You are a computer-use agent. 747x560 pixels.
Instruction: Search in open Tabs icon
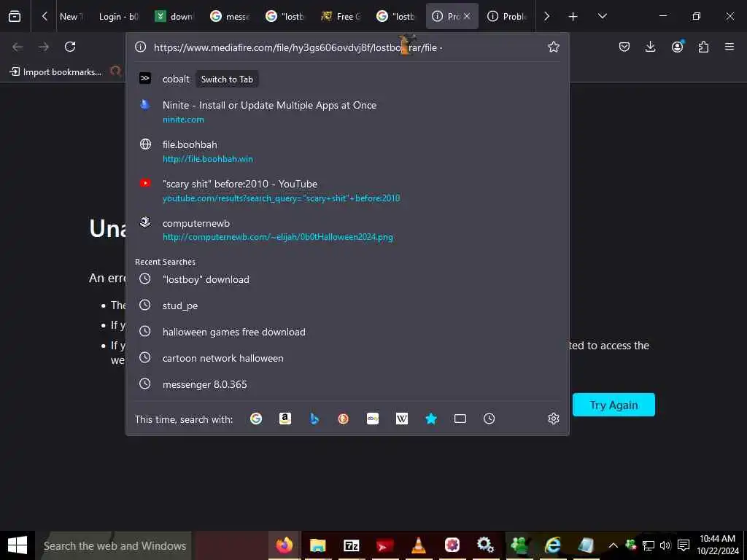(460, 419)
